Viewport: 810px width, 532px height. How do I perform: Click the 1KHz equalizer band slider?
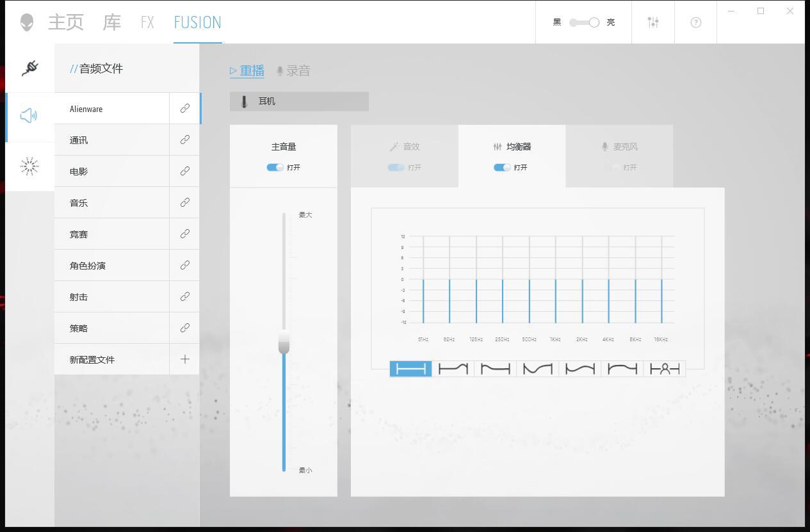(x=556, y=280)
